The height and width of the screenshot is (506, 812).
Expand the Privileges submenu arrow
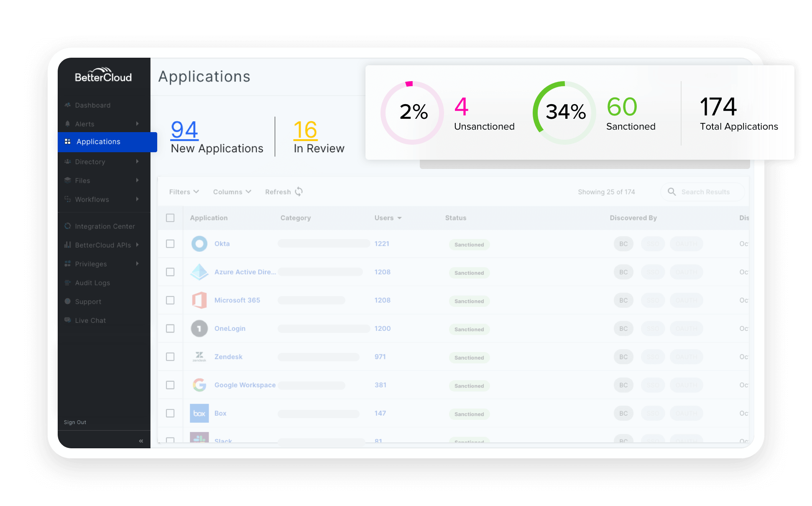coord(137,264)
